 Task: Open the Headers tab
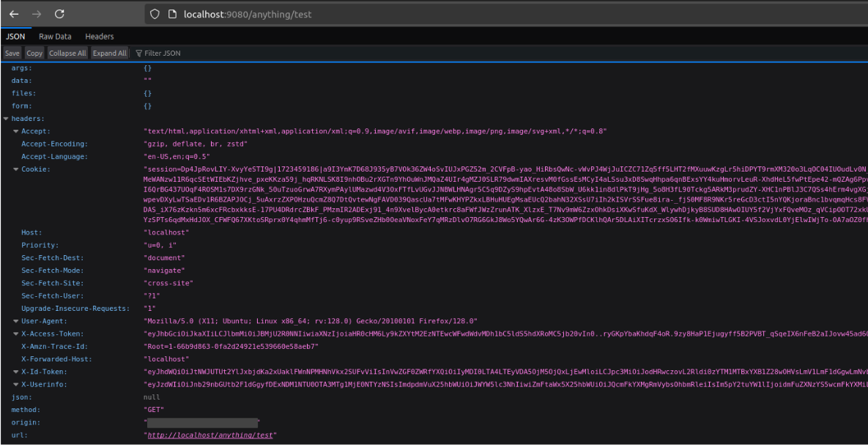[100, 37]
